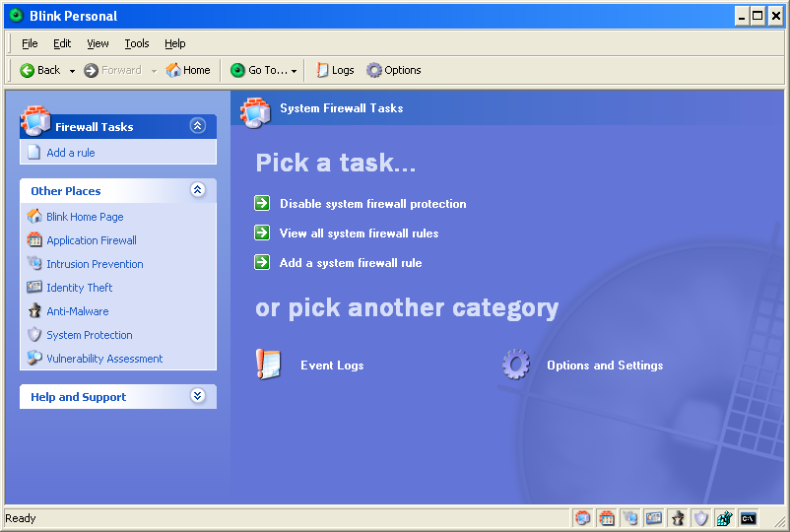Open the File menu
Image resolution: width=790 pixels, height=532 pixels.
[30, 43]
